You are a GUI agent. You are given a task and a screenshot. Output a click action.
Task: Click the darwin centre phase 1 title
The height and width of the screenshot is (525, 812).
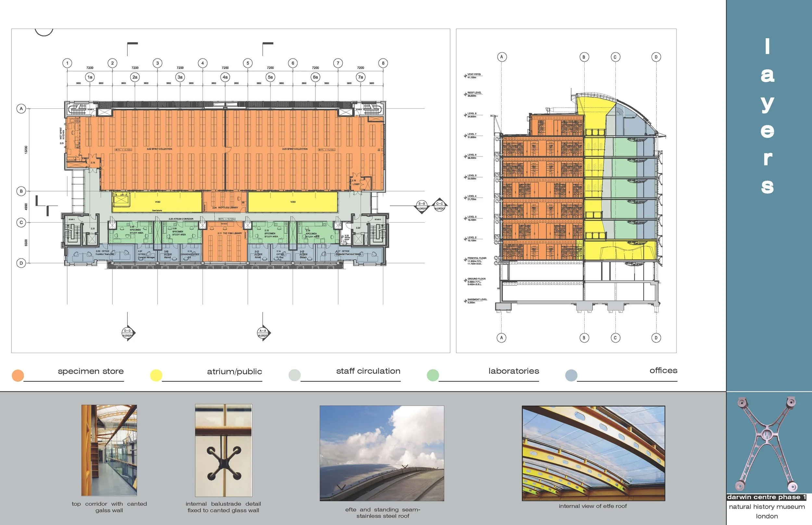coord(767,497)
